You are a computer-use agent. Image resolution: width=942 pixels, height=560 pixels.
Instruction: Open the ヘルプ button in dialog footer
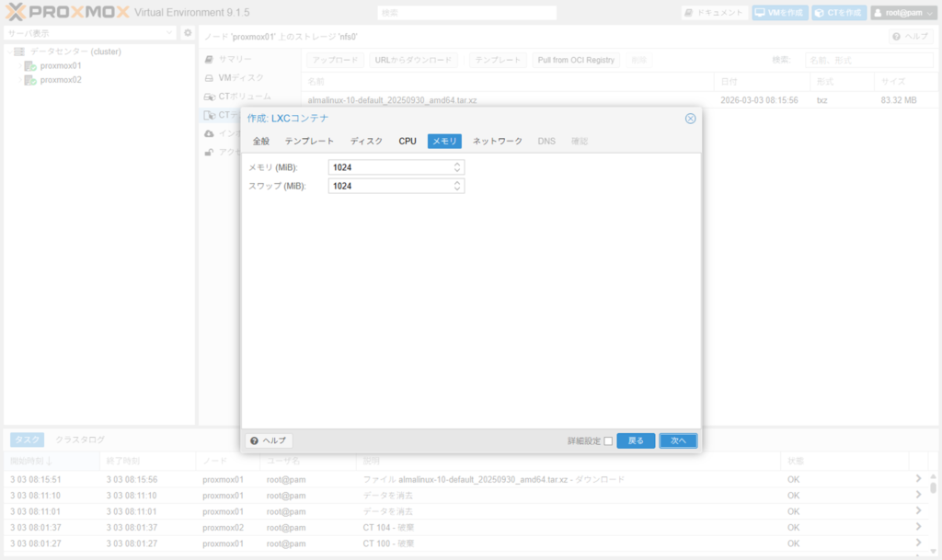coord(269,441)
